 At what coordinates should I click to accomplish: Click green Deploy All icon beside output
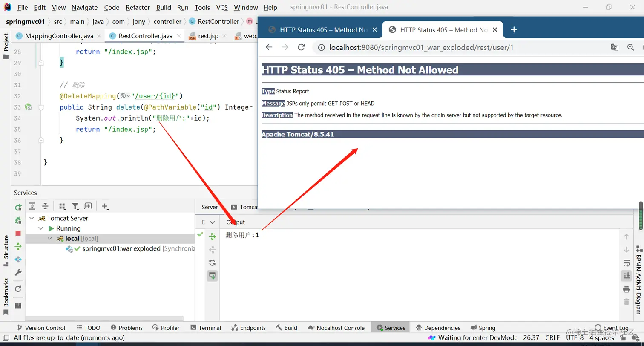click(x=212, y=236)
